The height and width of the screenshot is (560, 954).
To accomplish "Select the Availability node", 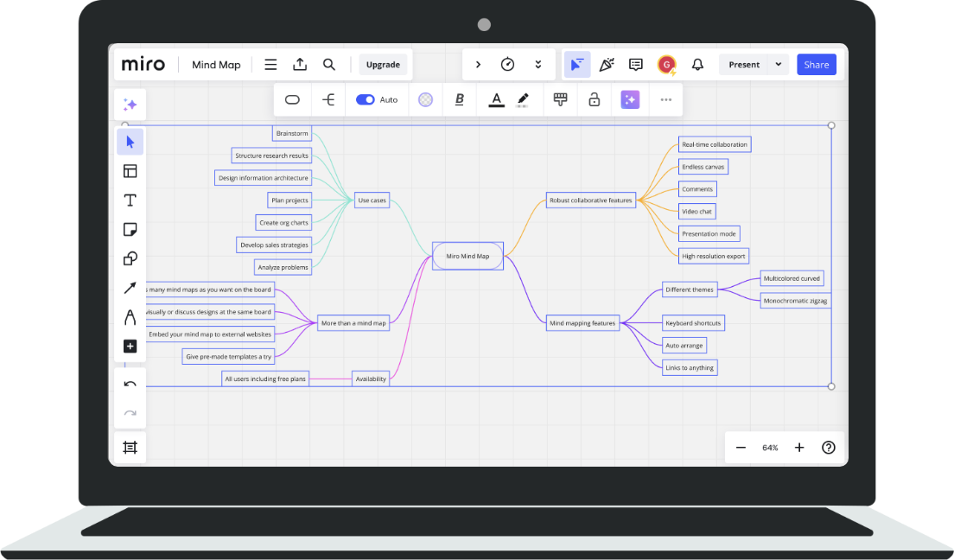I will point(371,379).
